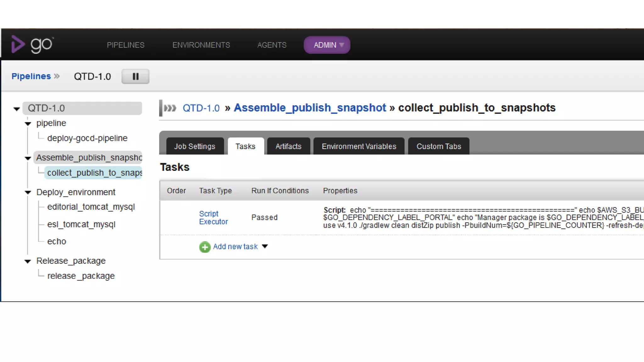The width and height of the screenshot is (644, 362).
Task: Open the ADMIN dropdown menu
Action: 327,45
